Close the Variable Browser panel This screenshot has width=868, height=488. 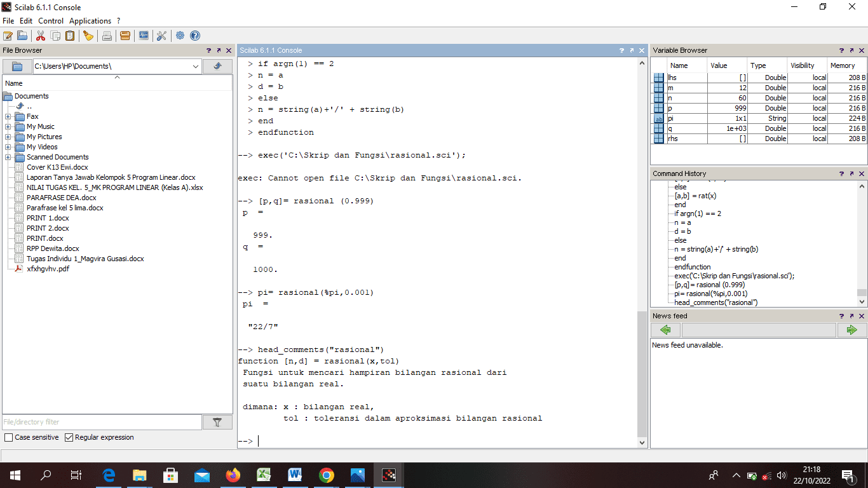tap(862, 50)
